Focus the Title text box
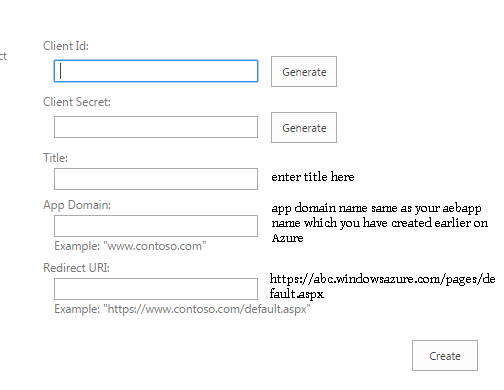This screenshot has height=390, width=504. [156, 179]
